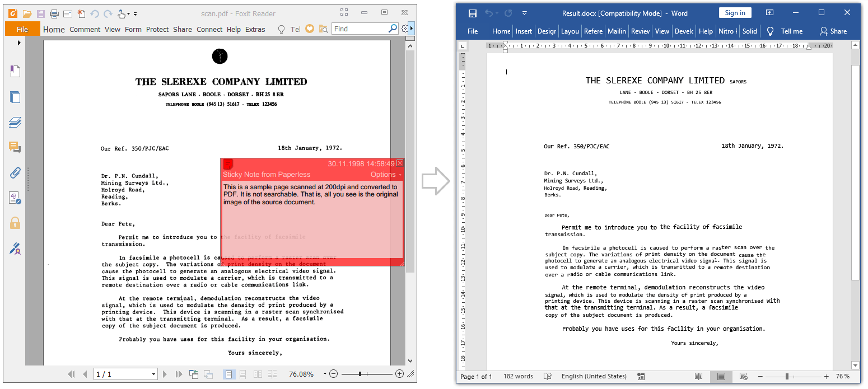Image resolution: width=868 pixels, height=389 pixels.
Task: Expand sticky note Options menu
Action: tap(386, 175)
